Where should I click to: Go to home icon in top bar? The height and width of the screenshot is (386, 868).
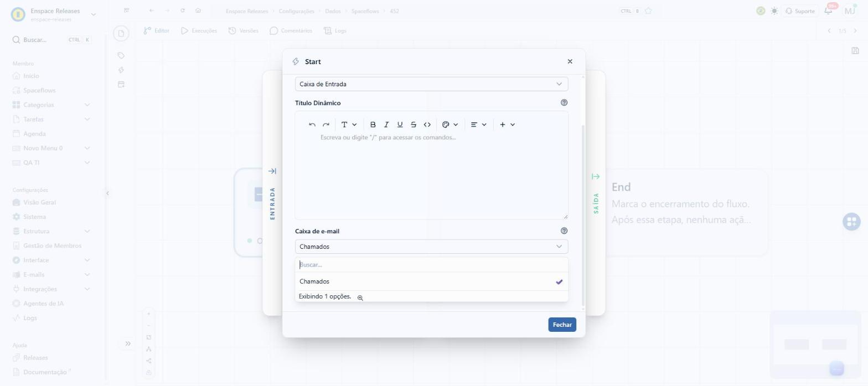[198, 11]
